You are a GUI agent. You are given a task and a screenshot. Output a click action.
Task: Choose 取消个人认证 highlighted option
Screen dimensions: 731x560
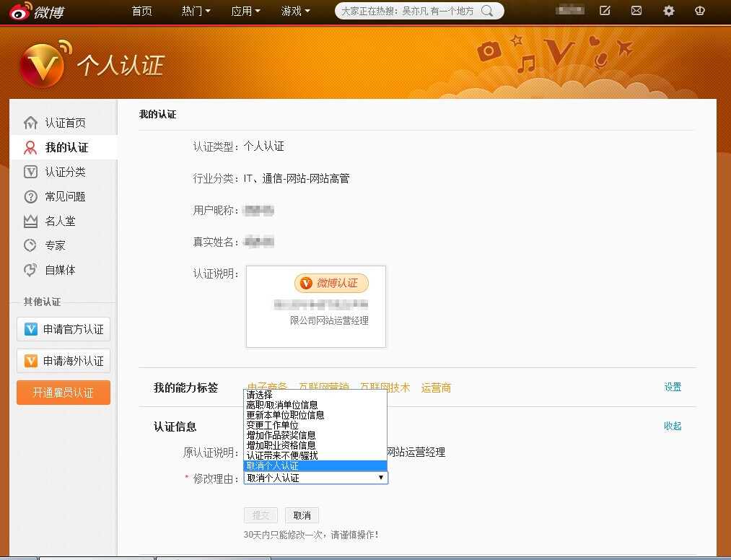coord(315,465)
